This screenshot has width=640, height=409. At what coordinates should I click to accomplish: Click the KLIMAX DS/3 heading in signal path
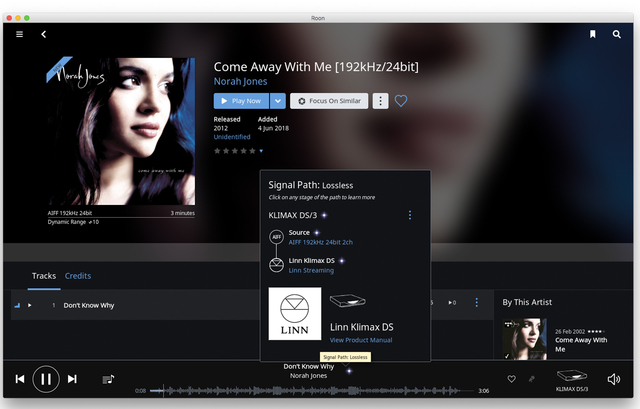[292, 215]
